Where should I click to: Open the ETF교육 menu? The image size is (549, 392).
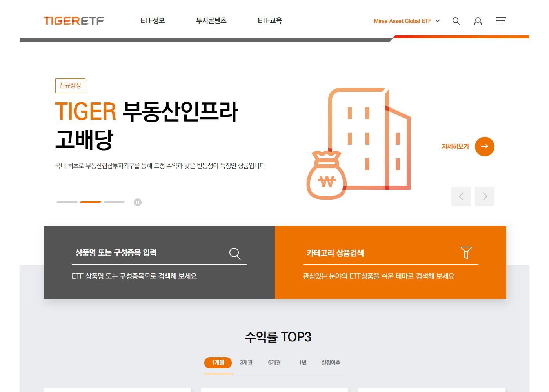click(270, 20)
